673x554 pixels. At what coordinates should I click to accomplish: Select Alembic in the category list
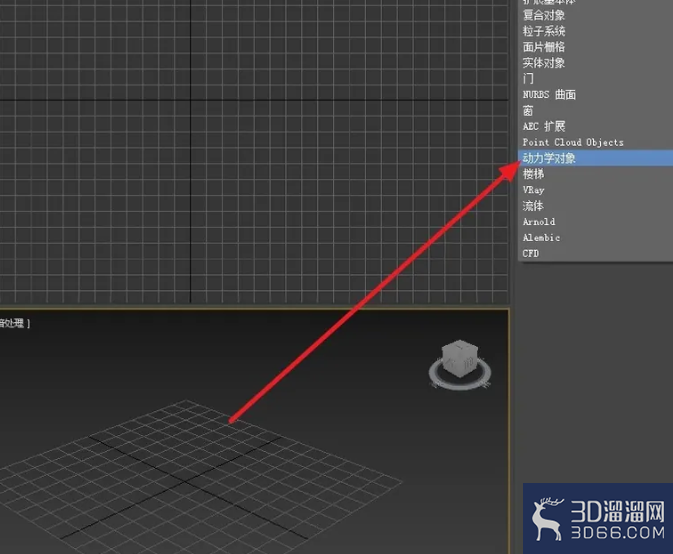(x=595, y=237)
